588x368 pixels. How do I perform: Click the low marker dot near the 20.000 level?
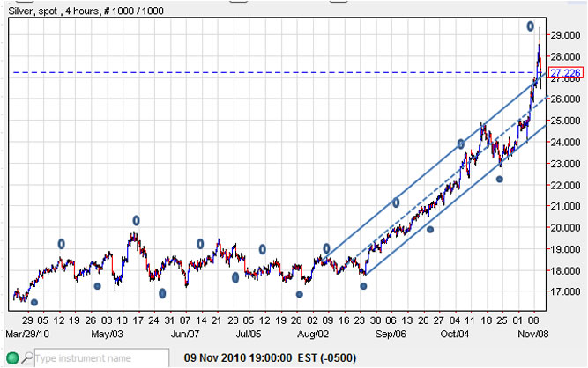pos(430,230)
